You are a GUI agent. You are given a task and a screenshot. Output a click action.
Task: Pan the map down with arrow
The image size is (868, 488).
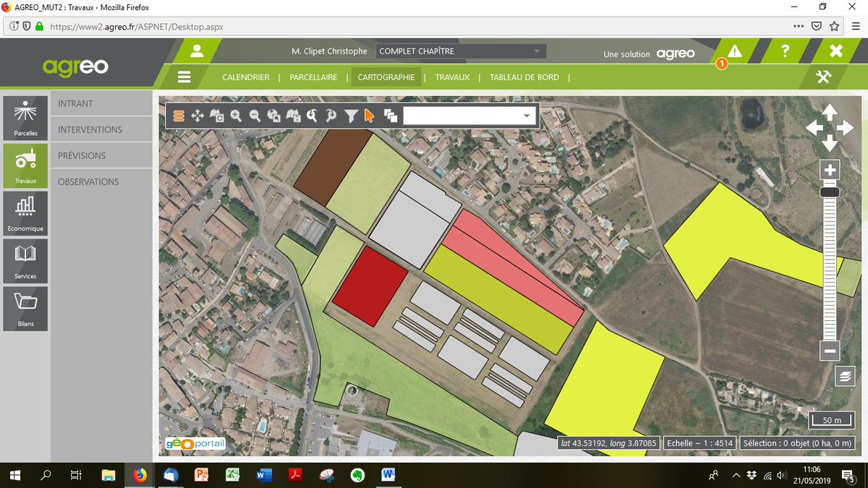tap(830, 144)
